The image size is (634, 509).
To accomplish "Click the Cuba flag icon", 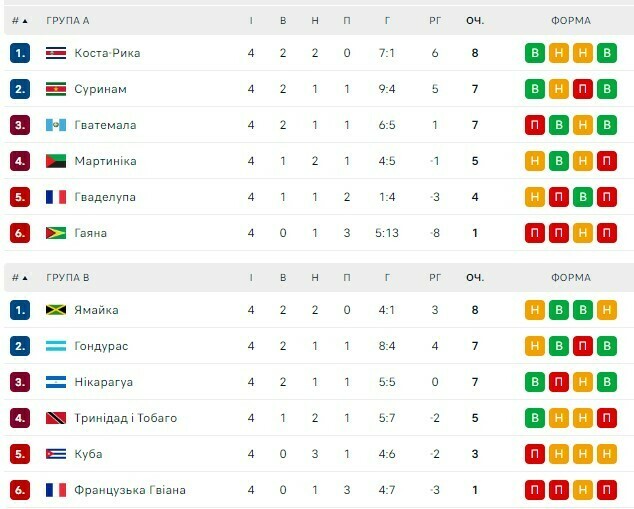I will pyautogui.click(x=56, y=454).
